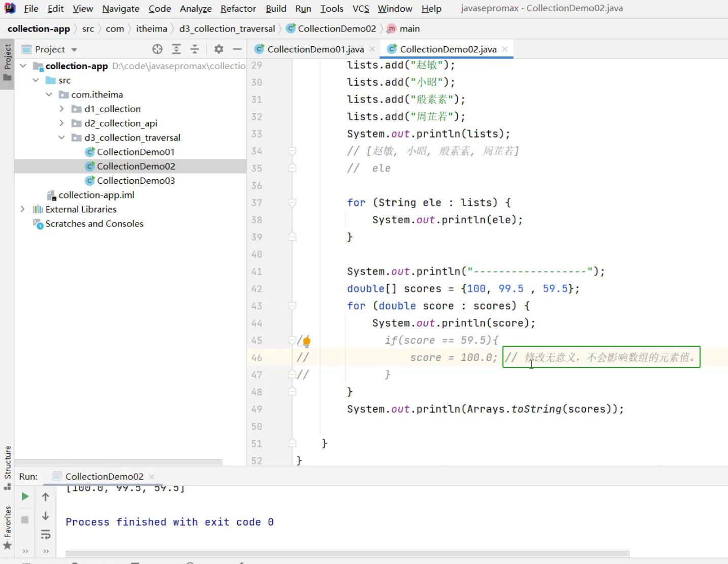Click the Project panel horizontal scrollbar
The width and height of the screenshot is (728, 564).
point(118,462)
